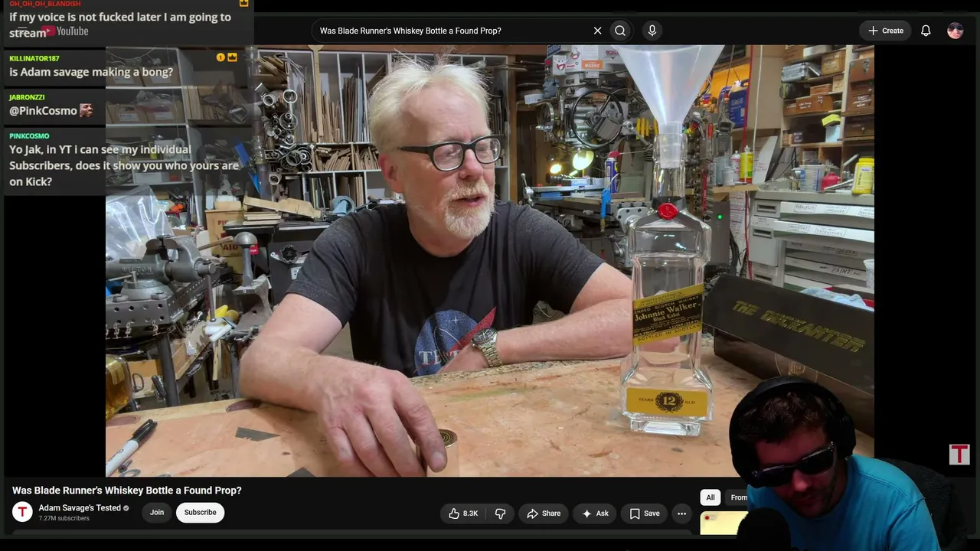Viewport: 980px width, 551px height.
Task: Click the Create button
Action: (886, 31)
